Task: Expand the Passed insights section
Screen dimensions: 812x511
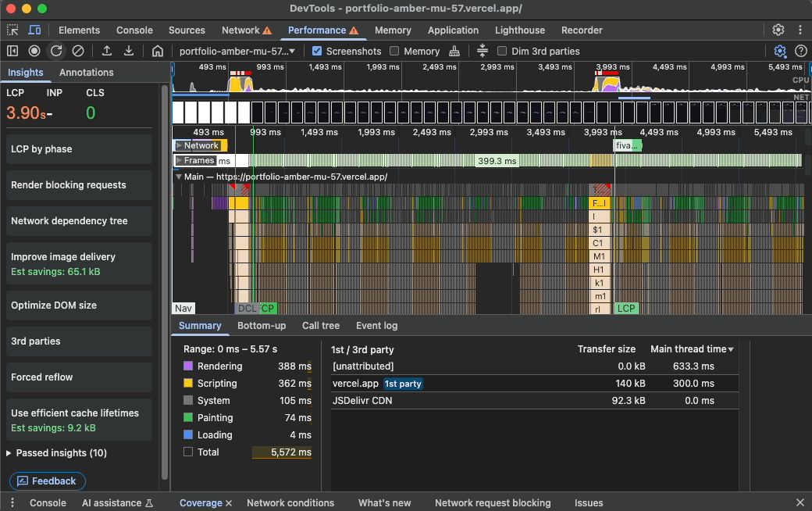Action: pyautogui.click(x=57, y=453)
